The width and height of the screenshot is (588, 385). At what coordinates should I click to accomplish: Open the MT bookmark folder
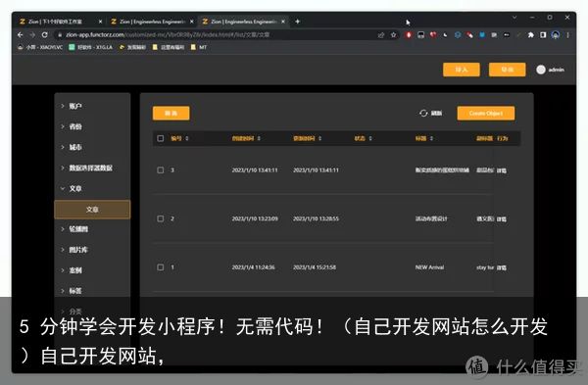199,47
